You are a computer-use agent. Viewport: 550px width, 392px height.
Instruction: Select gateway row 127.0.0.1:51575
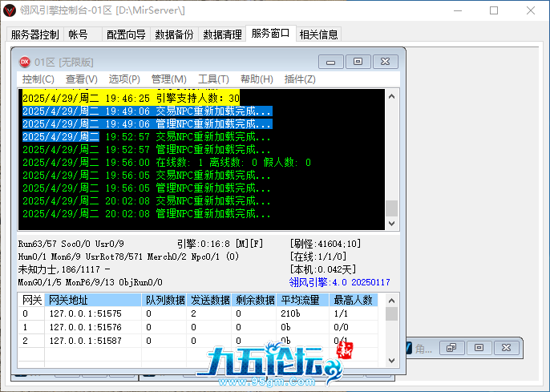tap(198, 313)
